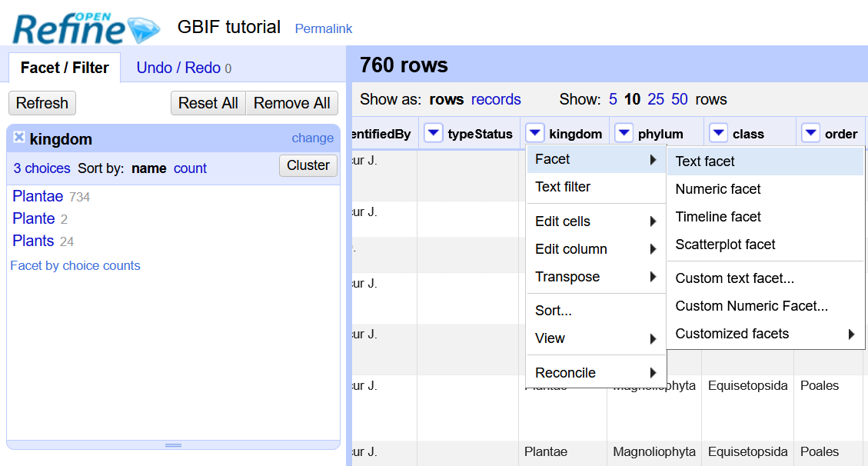Open the order column dropdown menu
The image size is (868, 466).
tap(810, 133)
